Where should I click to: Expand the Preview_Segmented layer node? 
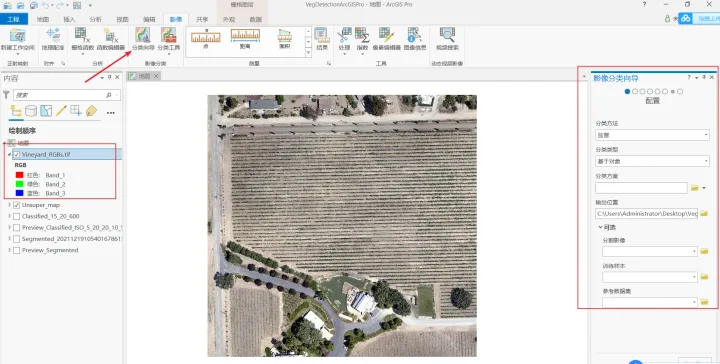click(9, 250)
